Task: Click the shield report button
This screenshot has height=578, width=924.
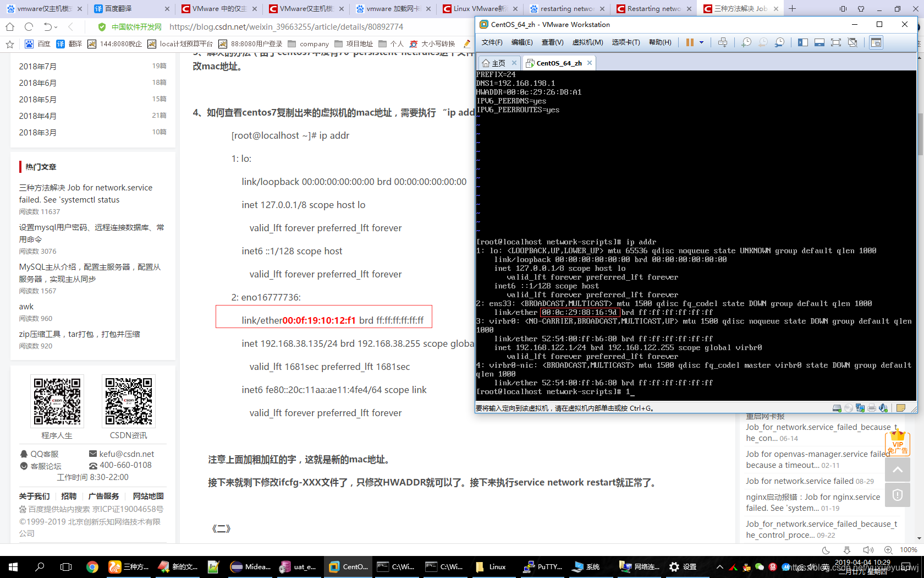Action: [898, 495]
